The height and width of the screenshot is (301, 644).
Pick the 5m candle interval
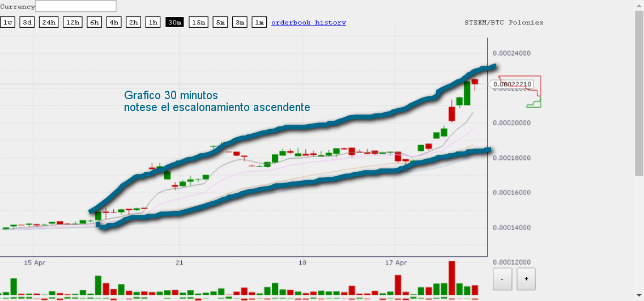[x=220, y=22]
